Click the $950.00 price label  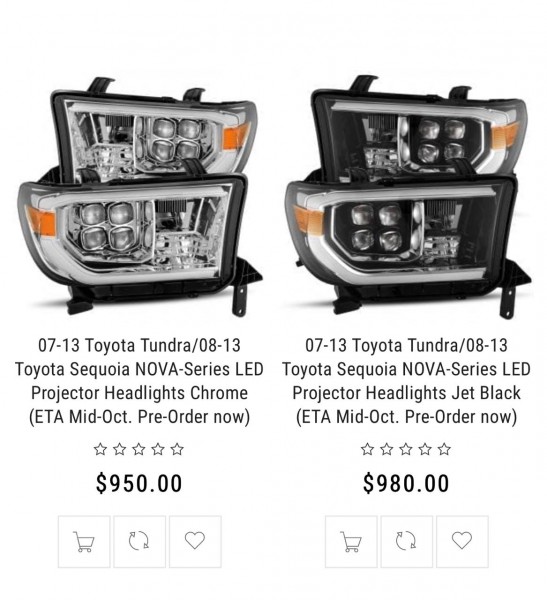[139, 483]
